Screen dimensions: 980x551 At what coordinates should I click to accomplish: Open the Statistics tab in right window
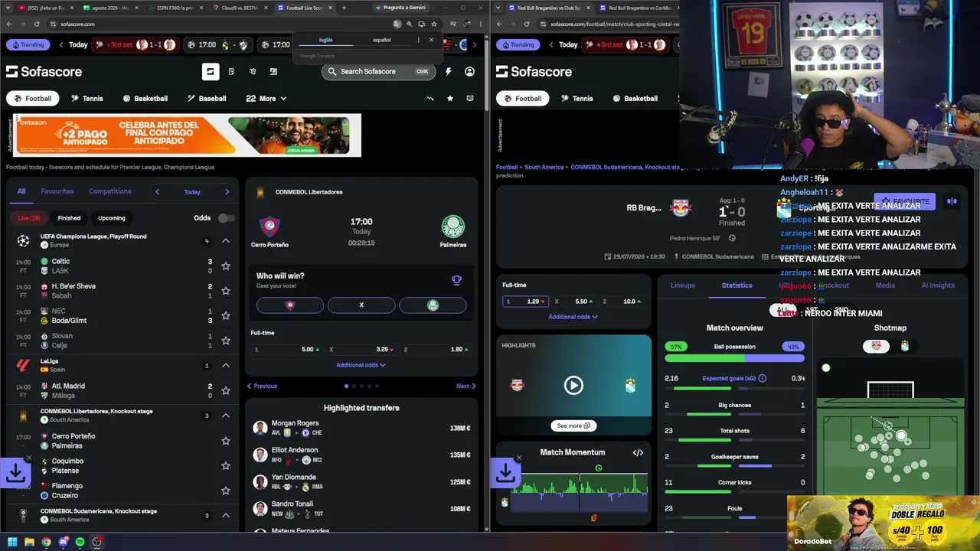click(737, 285)
